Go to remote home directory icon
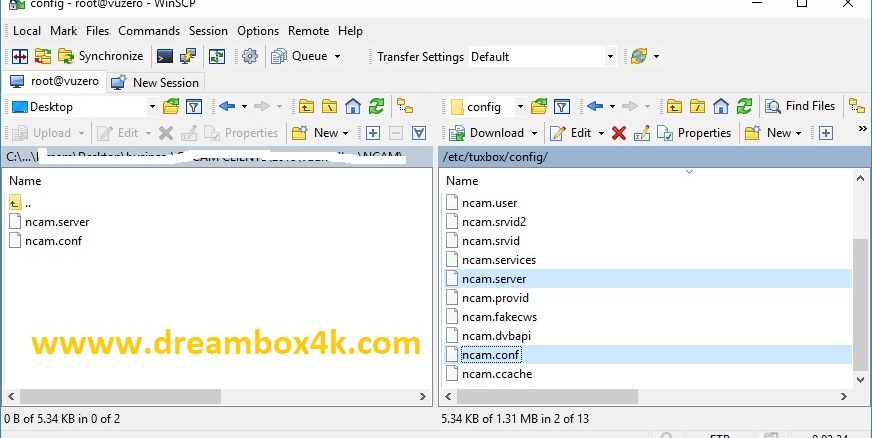Image resolution: width=872 pixels, height=438 pixels. pyautogui.click(x=721, y=106)
